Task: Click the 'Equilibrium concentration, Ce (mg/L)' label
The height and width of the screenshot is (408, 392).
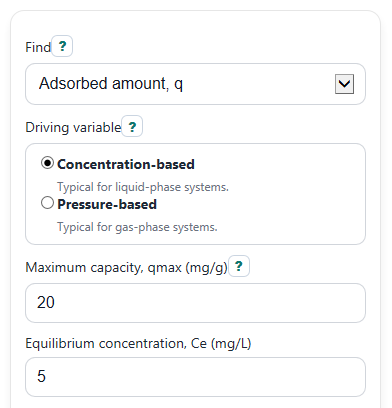Action: point(138,343)
